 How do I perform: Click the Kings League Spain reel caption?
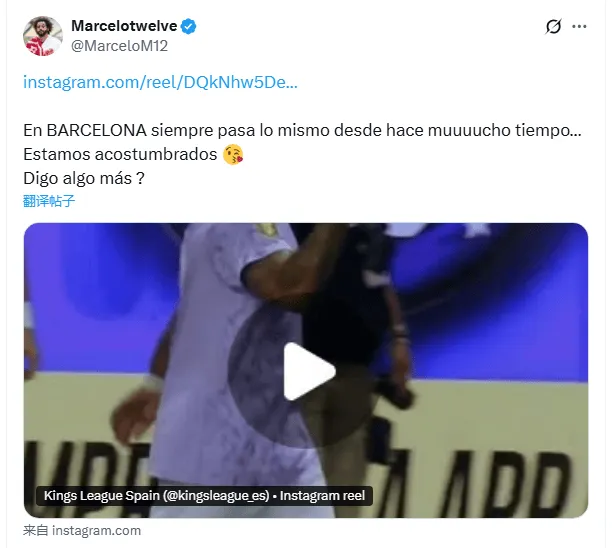coord(204,496)
